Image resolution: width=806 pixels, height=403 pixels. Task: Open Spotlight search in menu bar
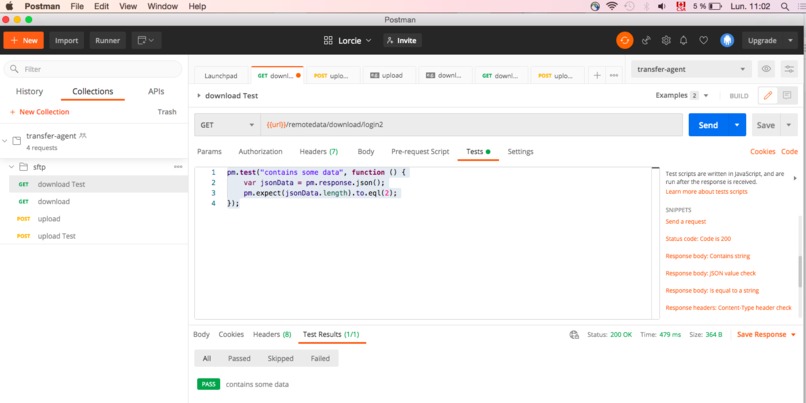click(785, 6)
